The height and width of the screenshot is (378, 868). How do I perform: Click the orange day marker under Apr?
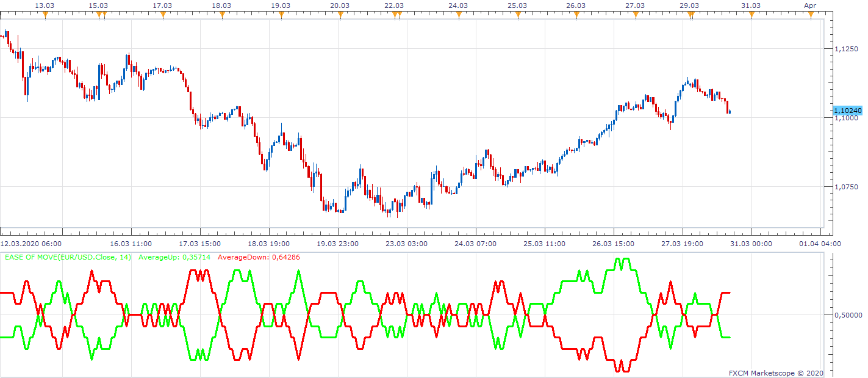(x=811, y=15)
